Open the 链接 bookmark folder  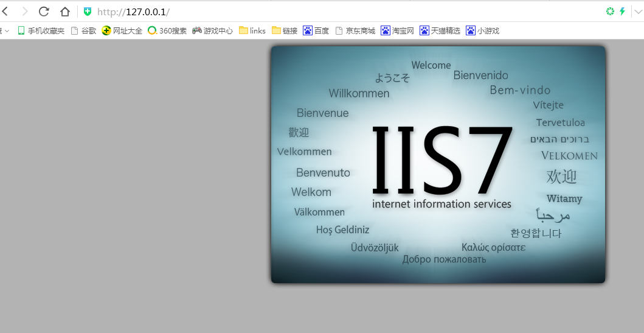point(285,31)
